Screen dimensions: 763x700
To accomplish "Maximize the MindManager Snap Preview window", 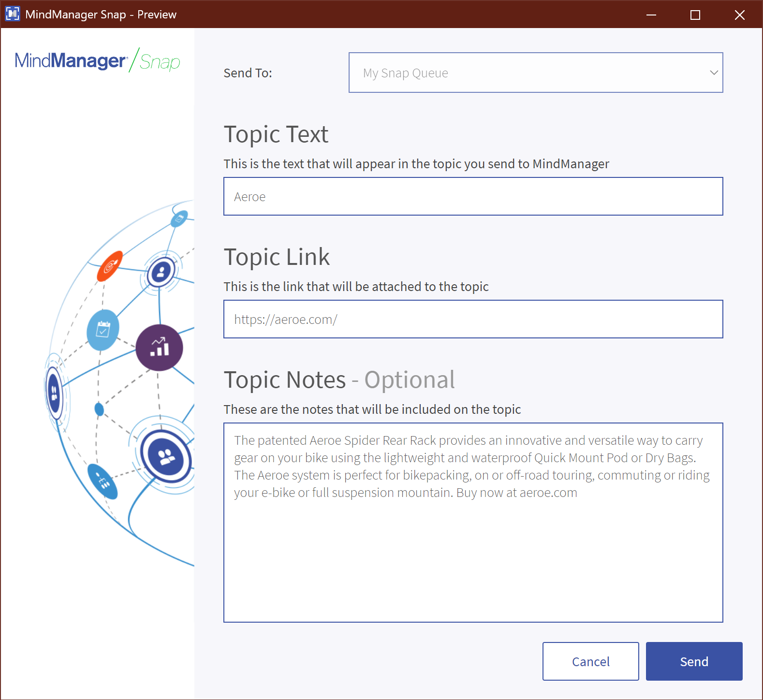I will (695, 15).
